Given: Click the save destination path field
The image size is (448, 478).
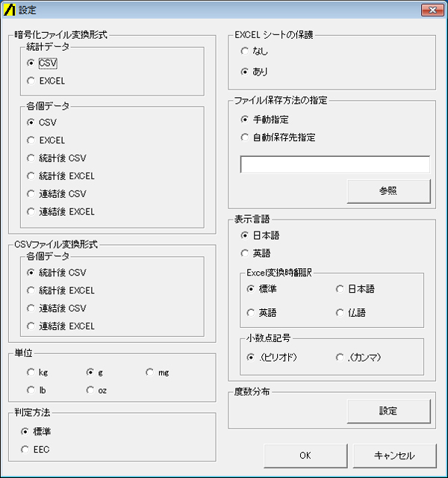Looking at the screenshot, I should click(335, 164).
